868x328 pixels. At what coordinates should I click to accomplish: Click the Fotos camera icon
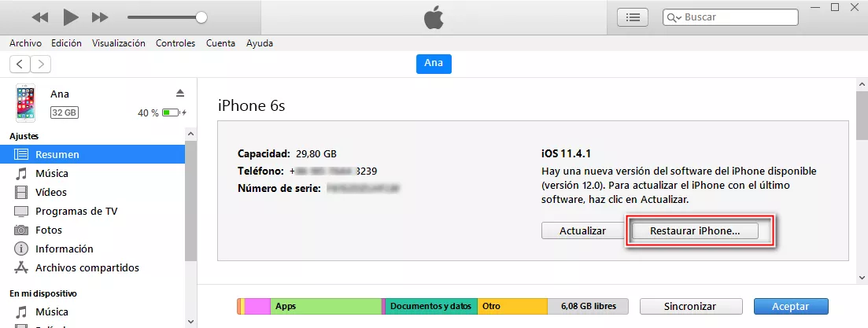coord(21,230)
